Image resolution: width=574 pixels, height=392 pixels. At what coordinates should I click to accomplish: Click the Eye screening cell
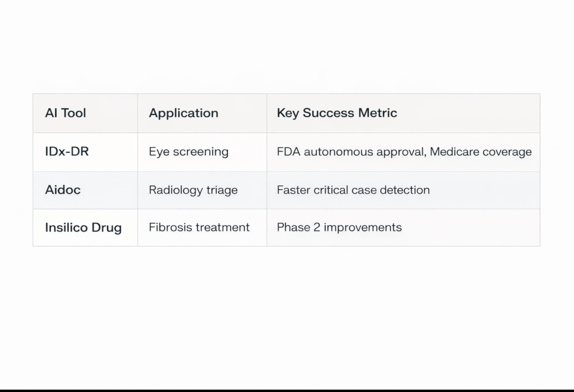click(188, 152)
